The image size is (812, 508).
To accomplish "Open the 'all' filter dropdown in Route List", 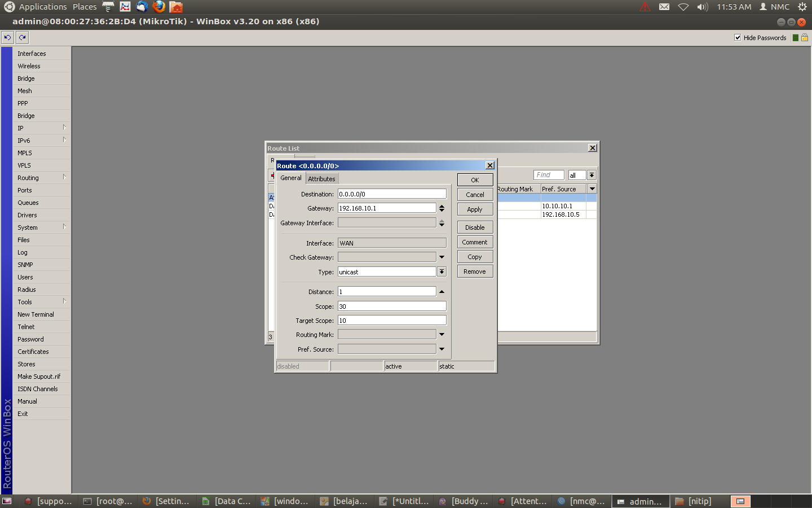I will coord(592,176).
